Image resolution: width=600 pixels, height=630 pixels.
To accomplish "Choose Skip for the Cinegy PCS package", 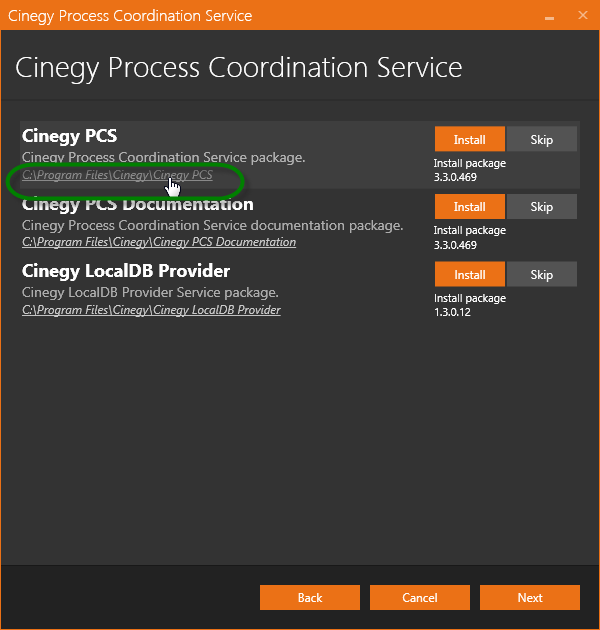I will [542, 139].
